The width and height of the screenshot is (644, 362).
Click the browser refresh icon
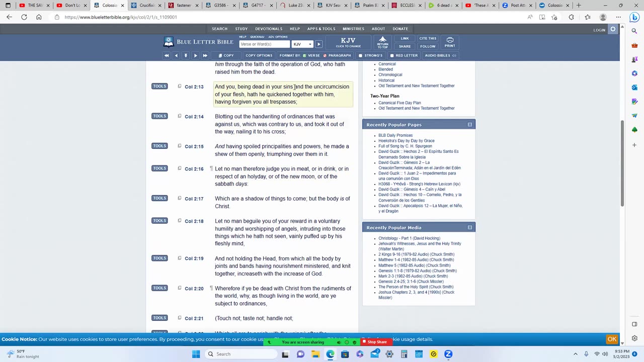(24, 17)
